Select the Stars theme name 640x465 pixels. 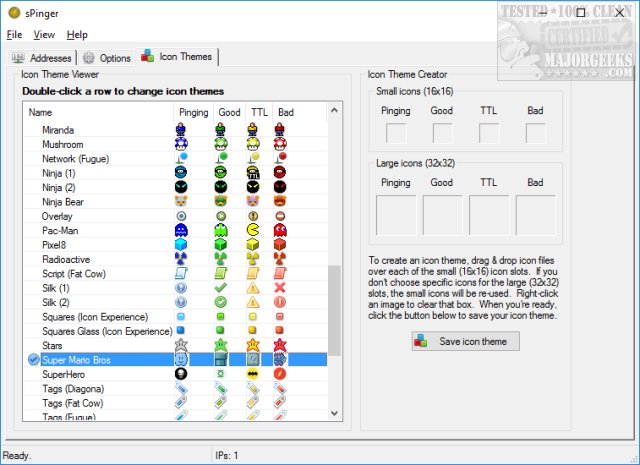point(52,346)
